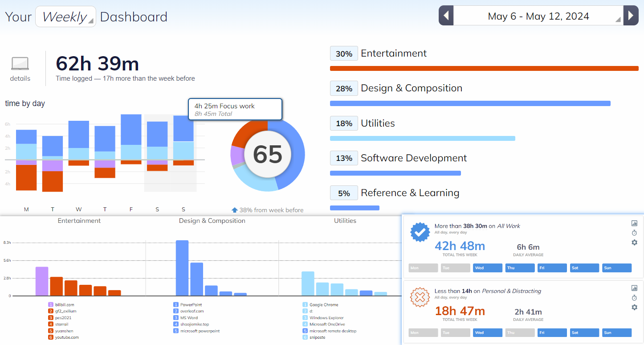
Task: Click the blue checkmark goal badge
Action: 420,233
